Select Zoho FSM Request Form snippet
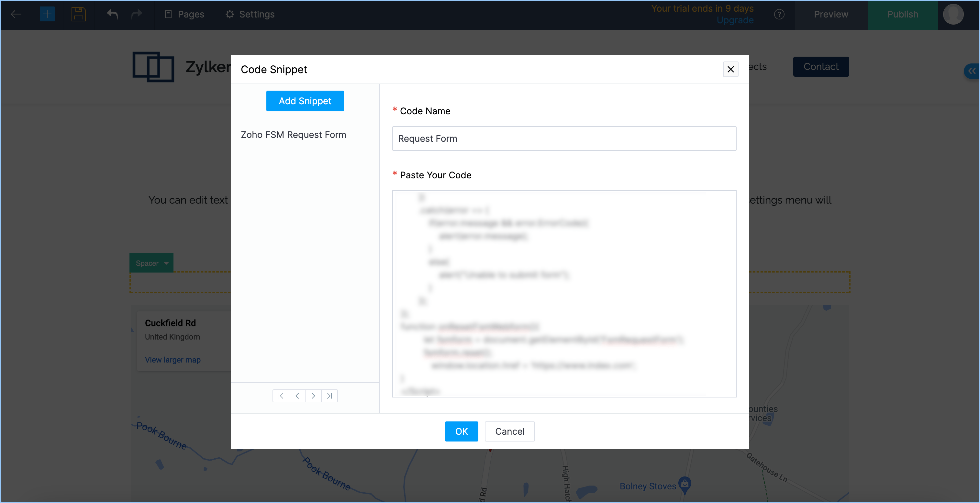This screenshot has height=503, width=980. point(293,135)
